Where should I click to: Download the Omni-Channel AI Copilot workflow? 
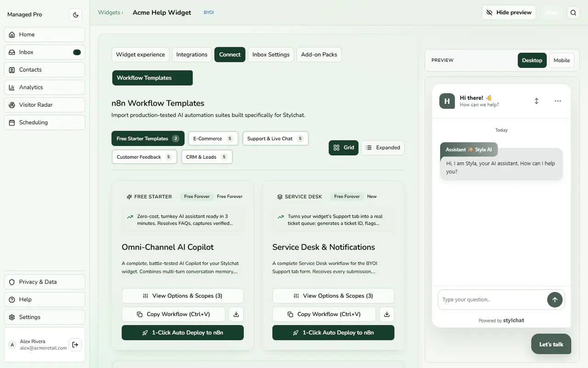click(x=236, y=314)
